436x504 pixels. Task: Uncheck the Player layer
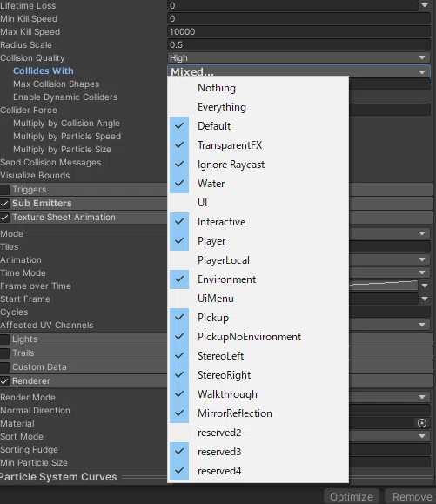pos(258,241)
